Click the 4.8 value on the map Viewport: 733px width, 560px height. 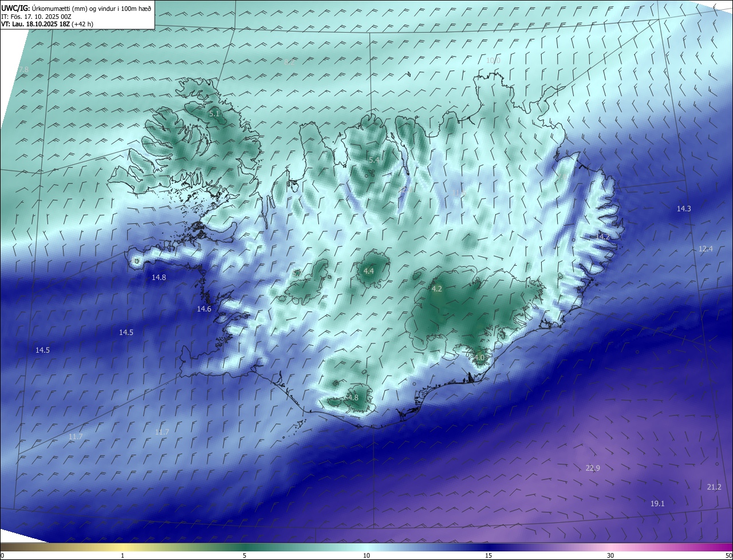tap(353, 397)
